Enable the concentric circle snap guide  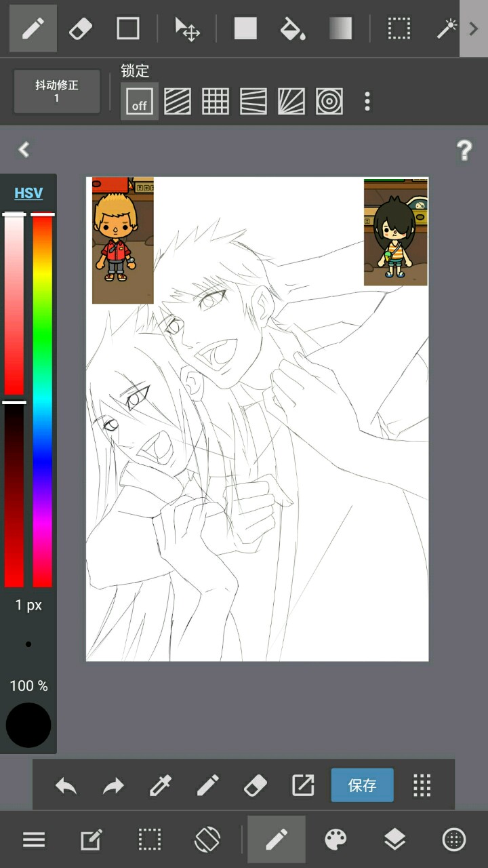click(329, 102)
